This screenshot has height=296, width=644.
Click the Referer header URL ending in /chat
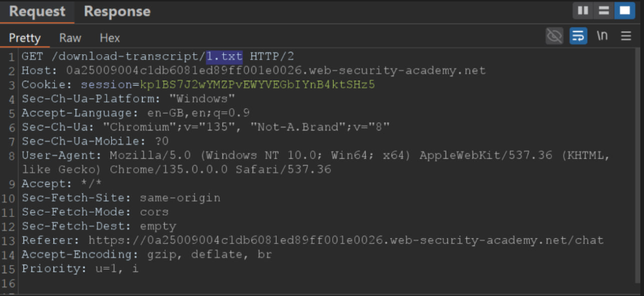[346, 240]
